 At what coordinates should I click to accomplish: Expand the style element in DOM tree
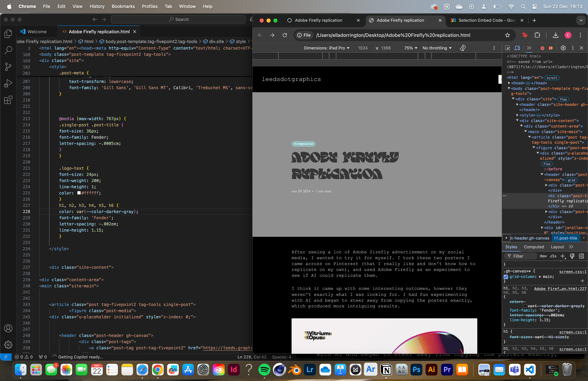pos(517,115)
